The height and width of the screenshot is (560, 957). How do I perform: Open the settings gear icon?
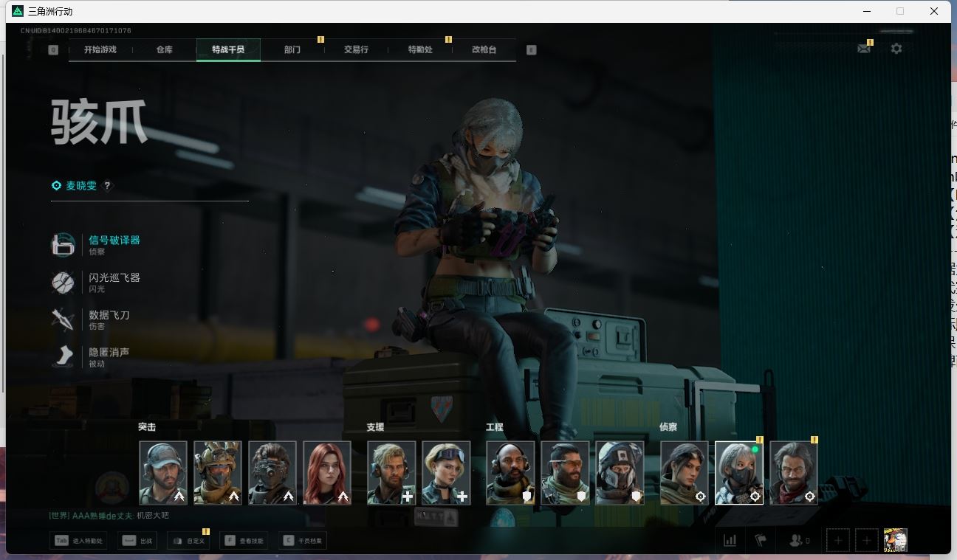click(x=896, y=49)
